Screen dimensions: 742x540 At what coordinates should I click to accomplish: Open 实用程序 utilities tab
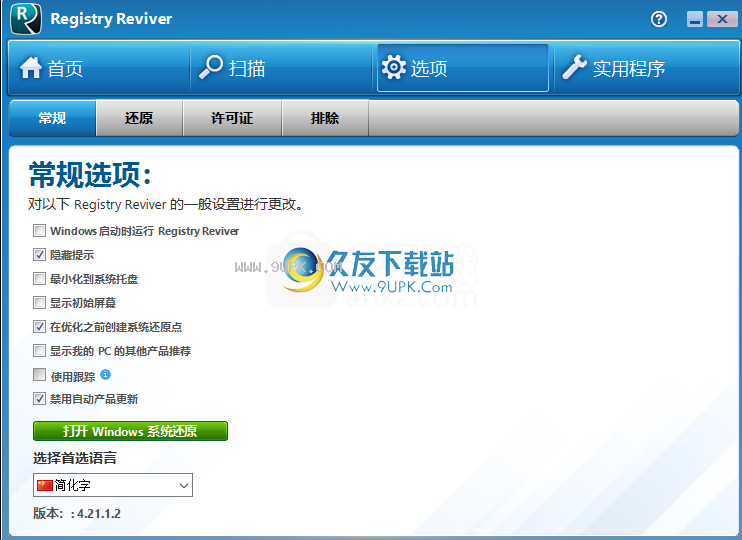click(x=646, y=68)
